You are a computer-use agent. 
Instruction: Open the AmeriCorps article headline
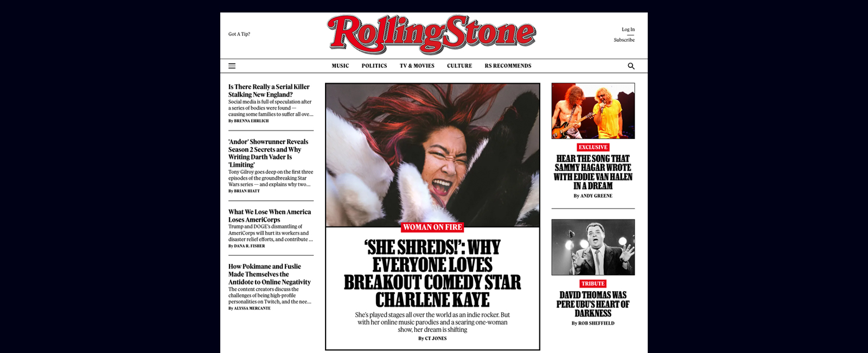[270, 216]
